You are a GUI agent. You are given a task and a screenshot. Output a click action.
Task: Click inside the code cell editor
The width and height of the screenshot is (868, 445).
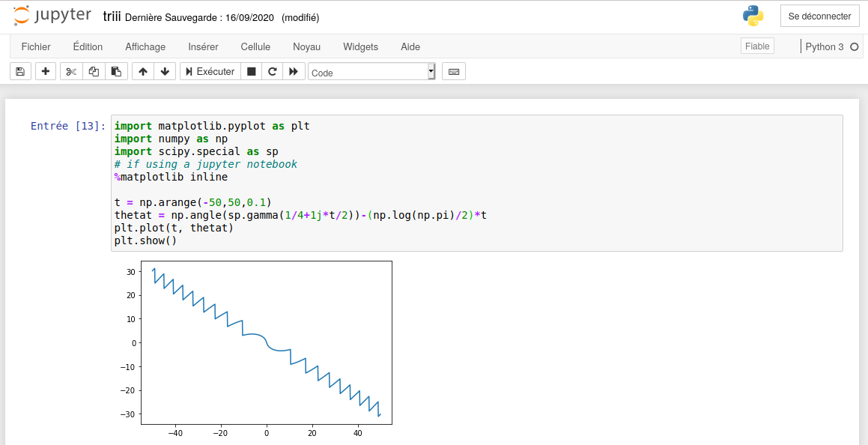(476, 183)
